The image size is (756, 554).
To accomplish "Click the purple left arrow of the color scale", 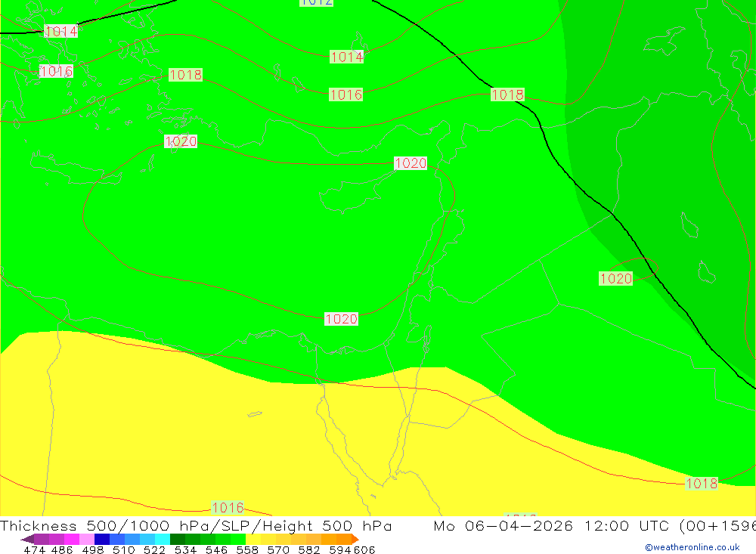I will pyautogui.click(x=26, y=539).
